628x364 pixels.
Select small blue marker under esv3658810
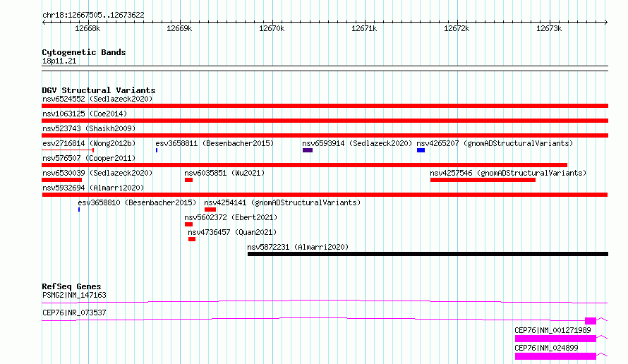79,210
